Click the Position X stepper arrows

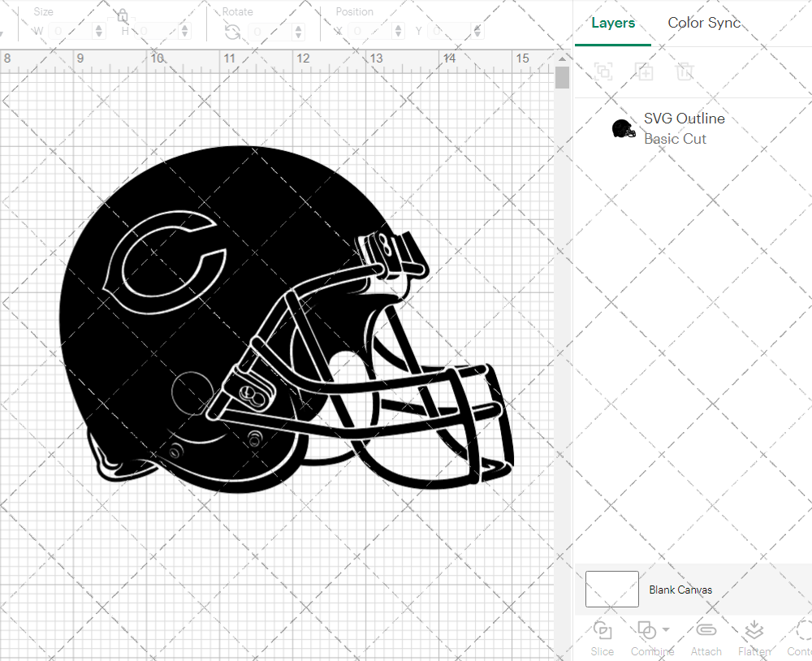pos(398,31)
